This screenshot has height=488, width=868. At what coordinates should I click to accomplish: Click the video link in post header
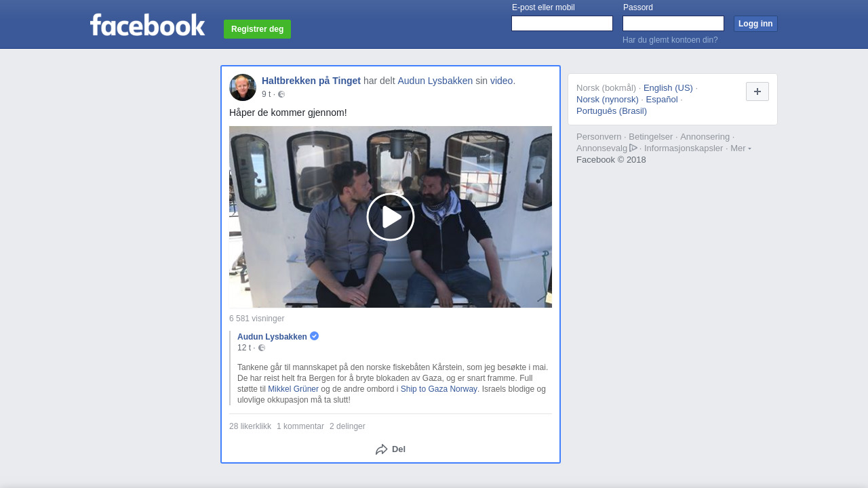click(x=501, y=81)
